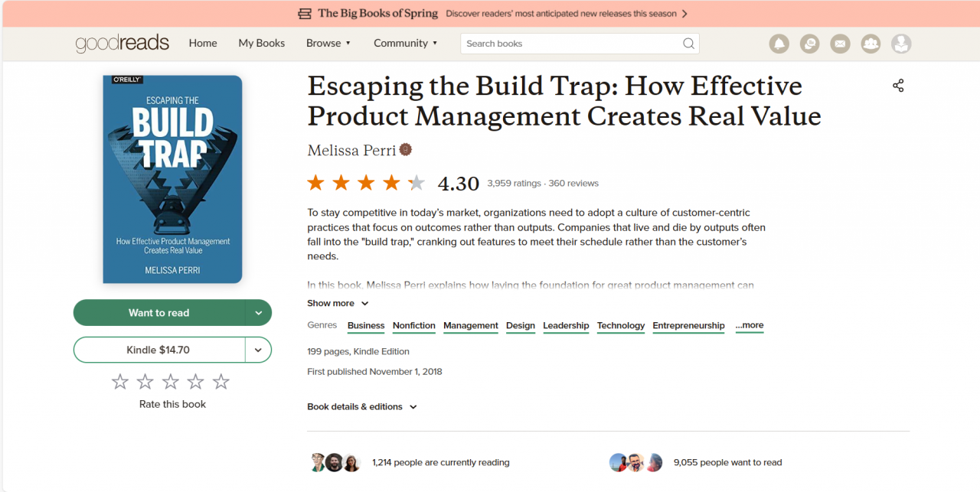
Task: Rate this book one star
Action: [119, 380]
